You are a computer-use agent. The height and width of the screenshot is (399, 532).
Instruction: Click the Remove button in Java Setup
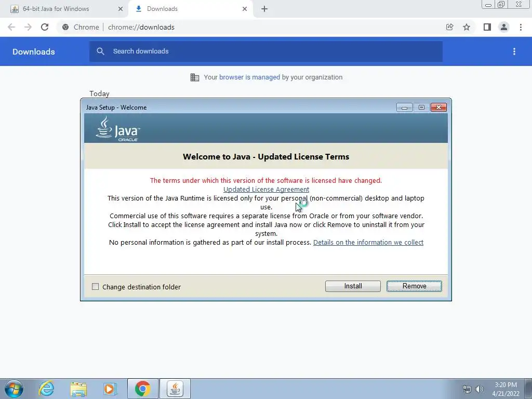pos(414,286)
